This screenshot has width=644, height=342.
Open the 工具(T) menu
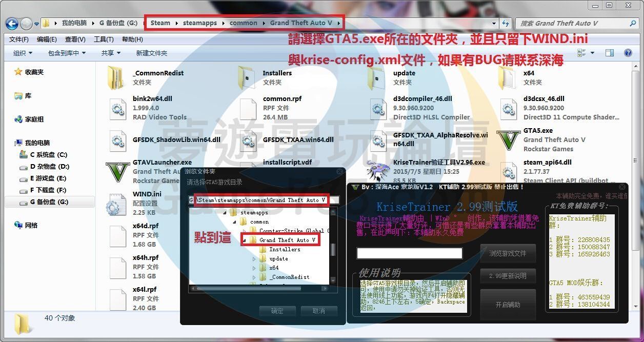coord(104,39)
